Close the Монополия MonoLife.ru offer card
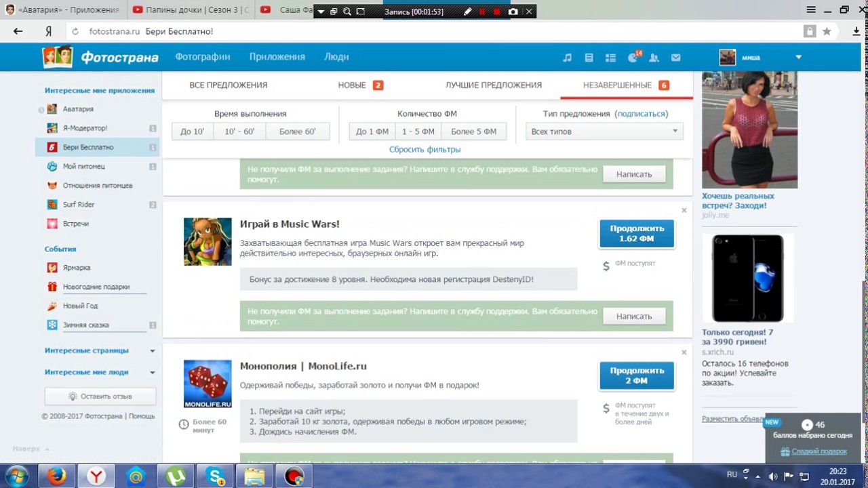The height and width of the screenshot is (488, 868). pyautogui.click(x=684, y=352)
